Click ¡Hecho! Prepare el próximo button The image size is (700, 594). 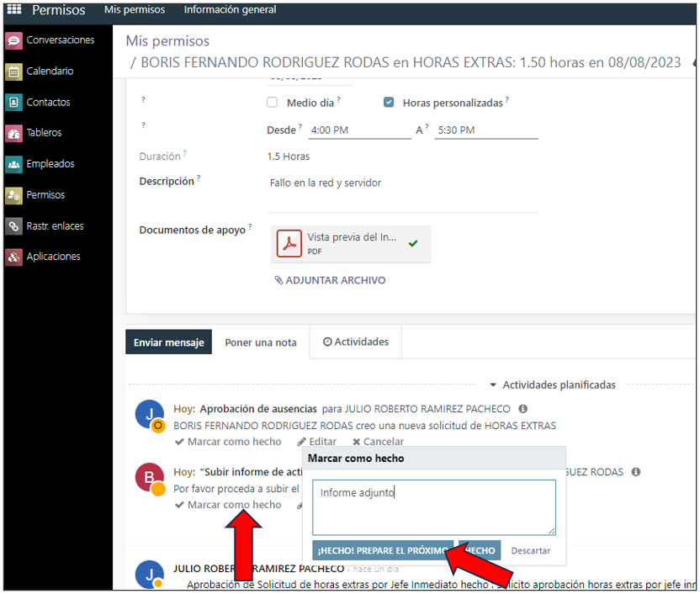coord(383,550)
